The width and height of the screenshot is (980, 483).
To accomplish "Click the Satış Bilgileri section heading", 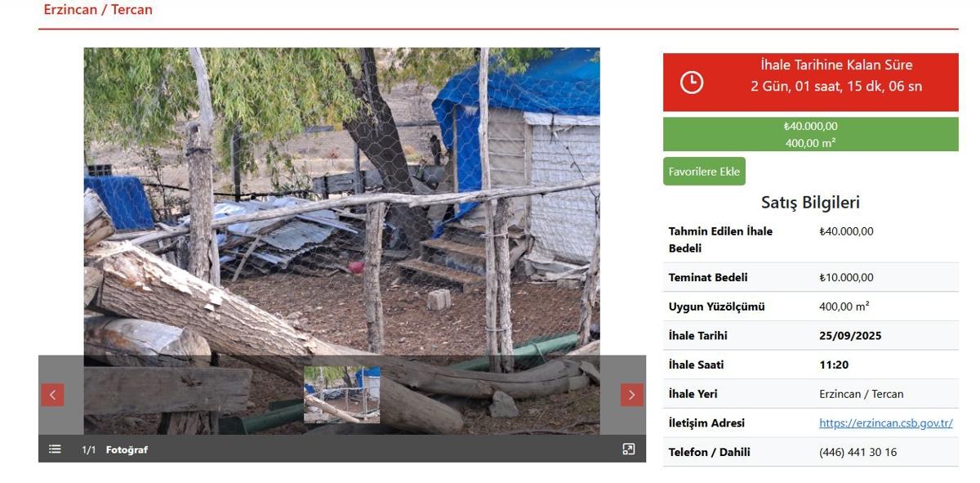I will (810, 202).
